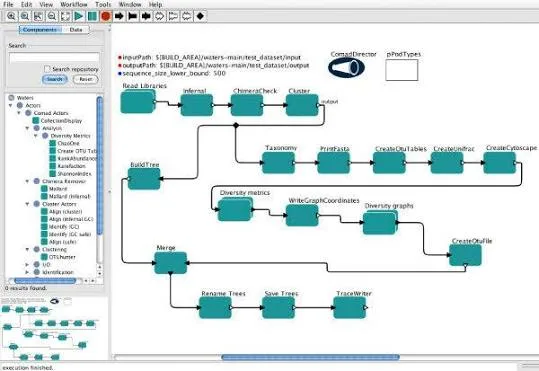Select the CreateUnifrac actor block
This screenshot has width=539, height=371.
[447, 163]
